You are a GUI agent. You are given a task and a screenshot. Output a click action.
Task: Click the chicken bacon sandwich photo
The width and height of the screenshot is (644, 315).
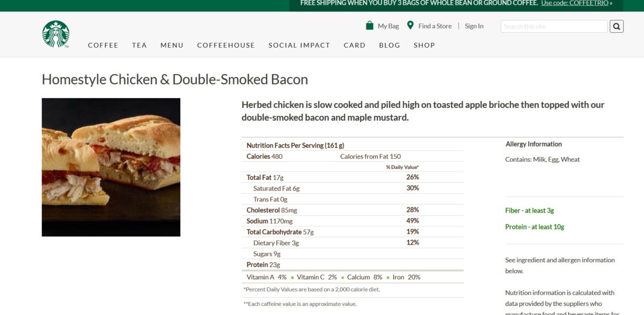click(x=111, y=167)
